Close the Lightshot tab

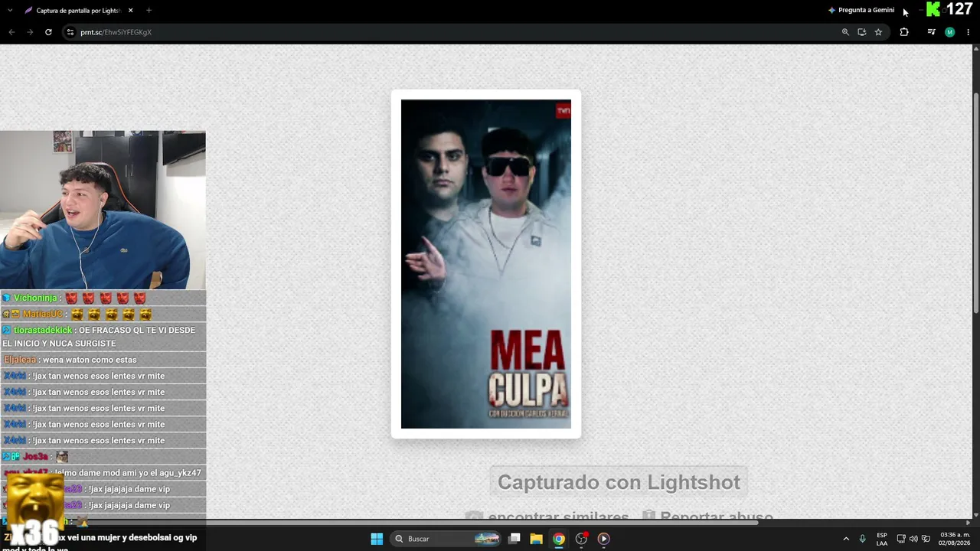[x=130, y=11]
